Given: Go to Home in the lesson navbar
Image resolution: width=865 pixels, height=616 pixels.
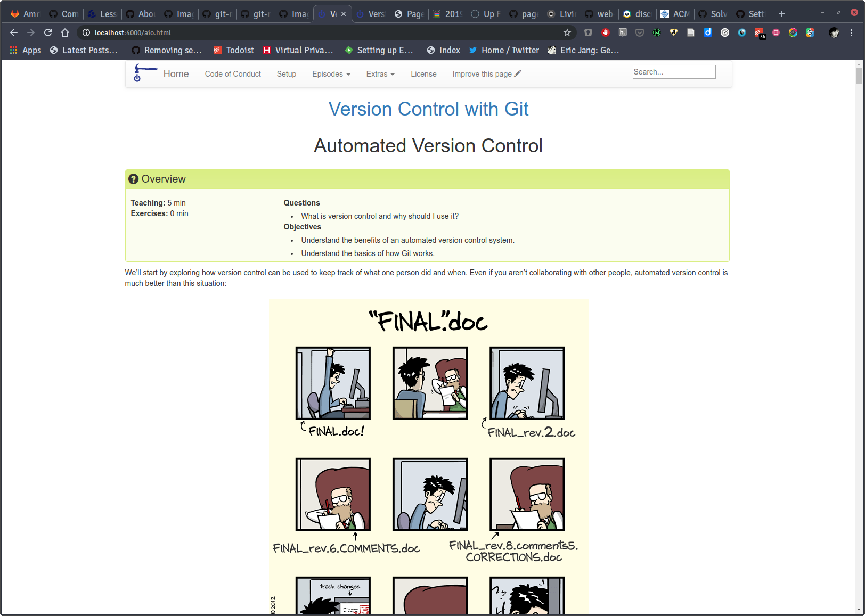Looking at the screenshot, I should [x=176, y=74].
